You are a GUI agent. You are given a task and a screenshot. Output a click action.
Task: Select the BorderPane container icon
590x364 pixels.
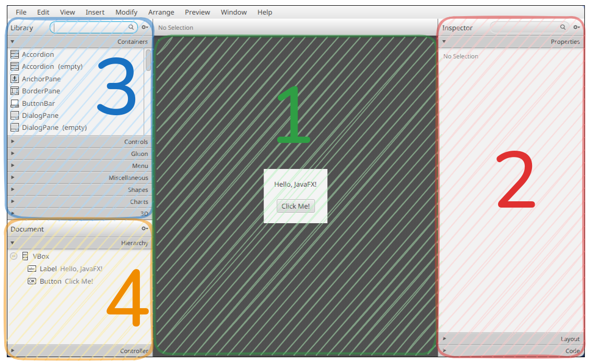tap(15, 91)
